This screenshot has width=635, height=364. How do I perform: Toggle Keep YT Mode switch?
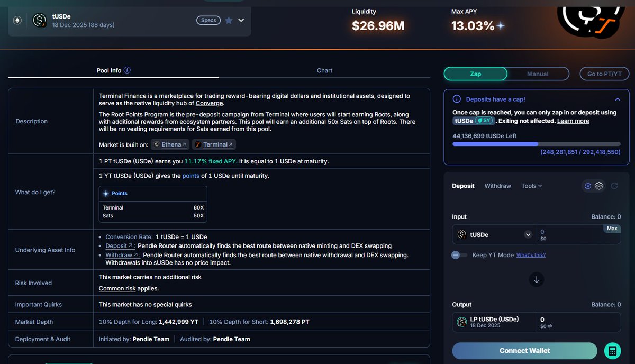tap(459, 255)
